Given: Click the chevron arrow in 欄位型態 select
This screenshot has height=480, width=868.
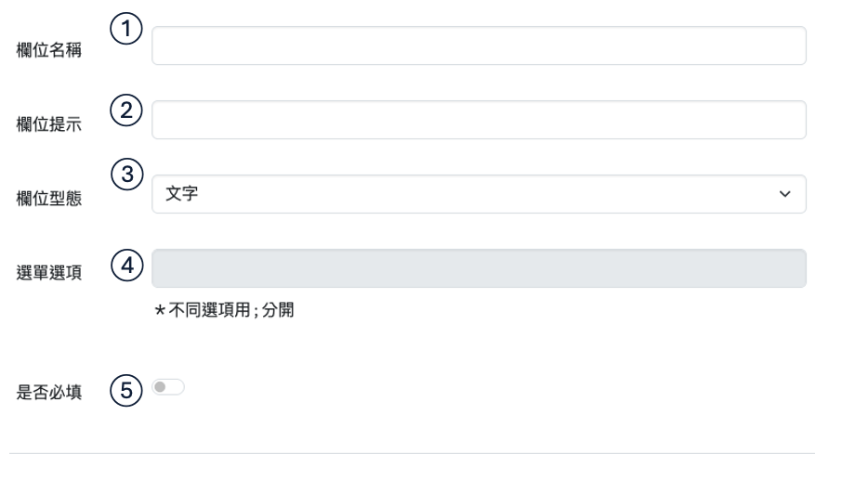Looking at the screenshot, I should tap(785, 194).
